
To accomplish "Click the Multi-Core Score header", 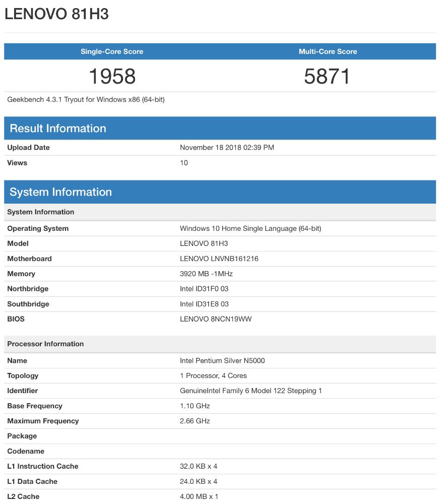I will pyautogui.click(x=328, y=51).
